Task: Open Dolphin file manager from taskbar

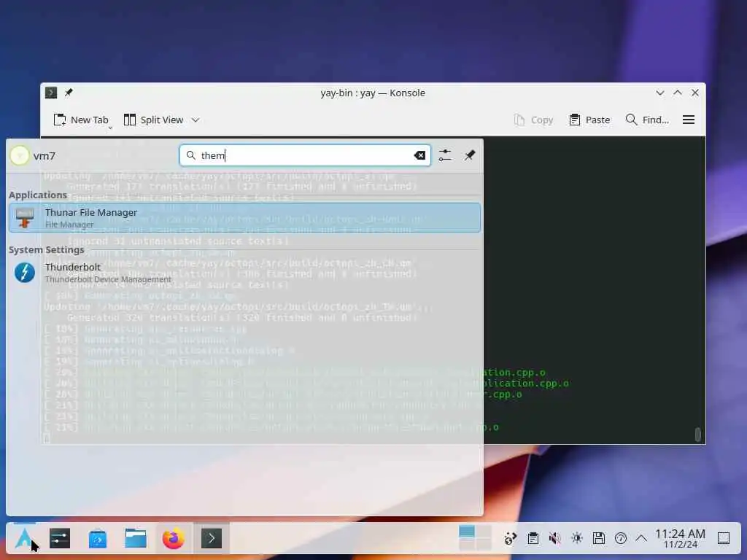Action: (x=136, y=539)
